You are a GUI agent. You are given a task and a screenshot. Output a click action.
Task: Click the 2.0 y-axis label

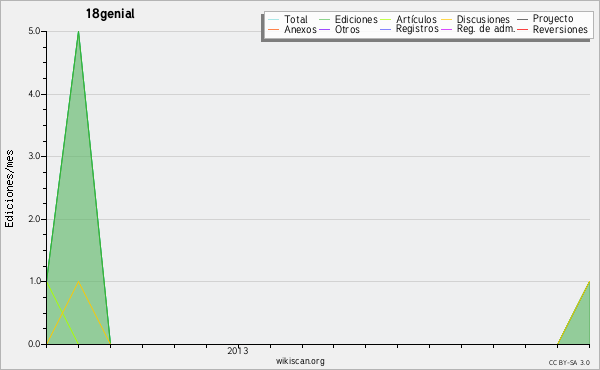pyautogui.click(x=34, y=219)
